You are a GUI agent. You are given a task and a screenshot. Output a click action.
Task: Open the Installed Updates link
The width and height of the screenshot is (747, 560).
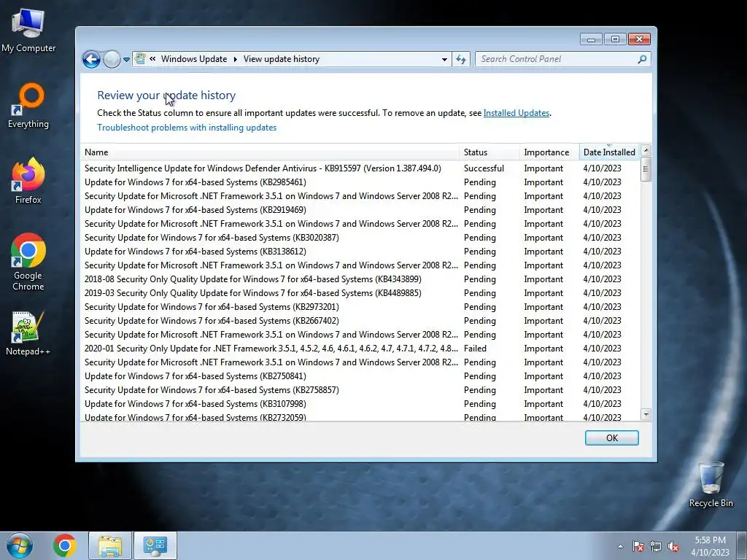click(x=516, y=113)
